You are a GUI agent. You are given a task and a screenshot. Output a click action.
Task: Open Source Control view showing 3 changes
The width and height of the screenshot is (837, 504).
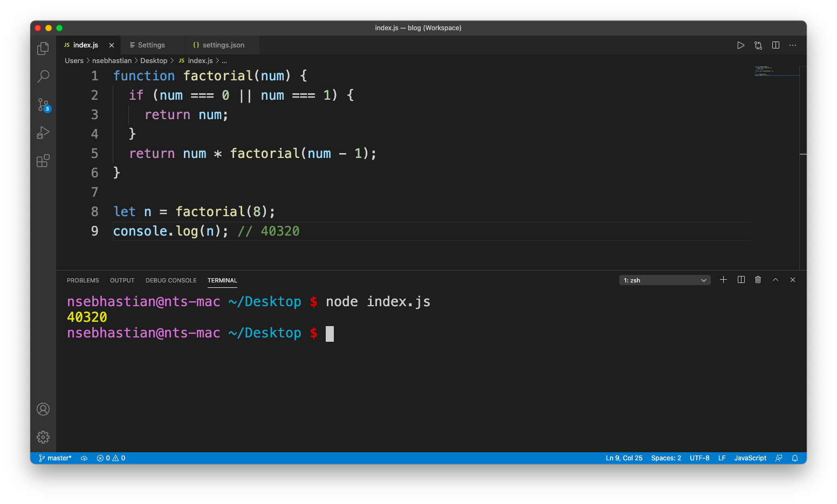tap(43, 105)
